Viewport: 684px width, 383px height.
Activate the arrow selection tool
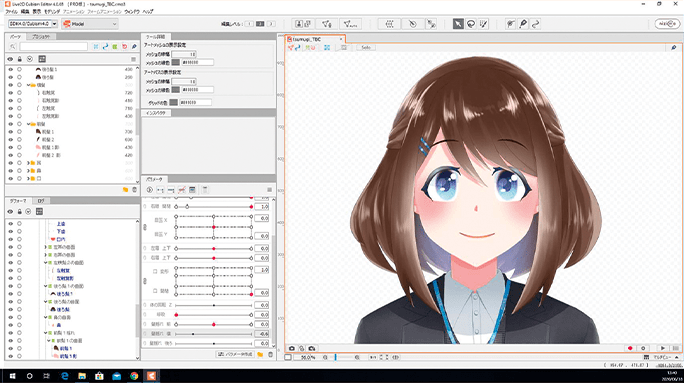tap(458, 24)
